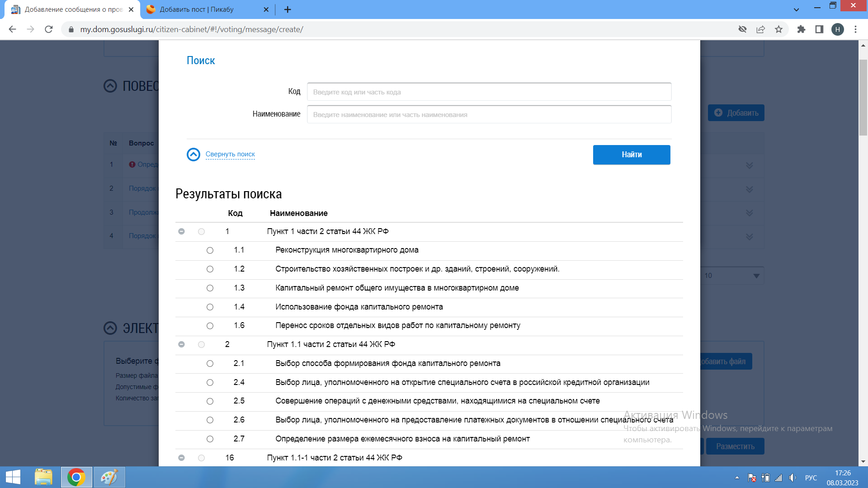868x488 pixels.
Task: Click the browser address bar URL
Action: (x=192, y=29)
